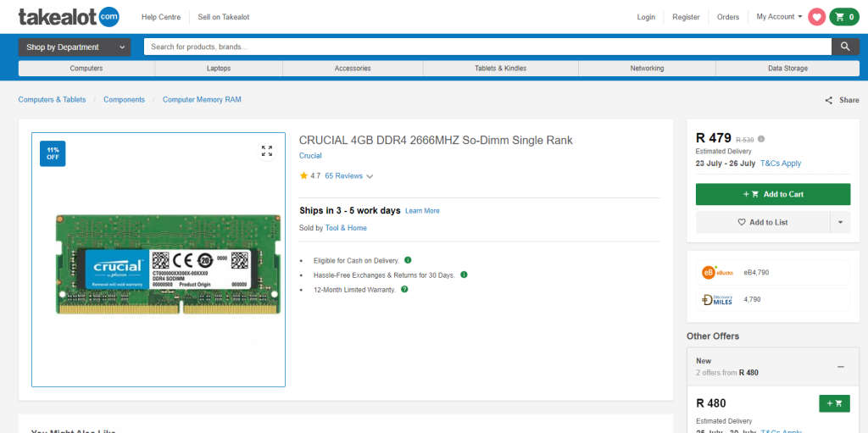Select the Laptops tab
The height and width of the screenshot is (433, 868).
(x=219, y=69)
